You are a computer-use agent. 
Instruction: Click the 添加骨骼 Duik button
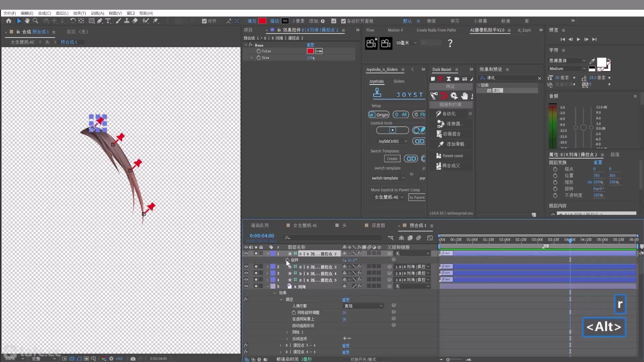[451, 144]
